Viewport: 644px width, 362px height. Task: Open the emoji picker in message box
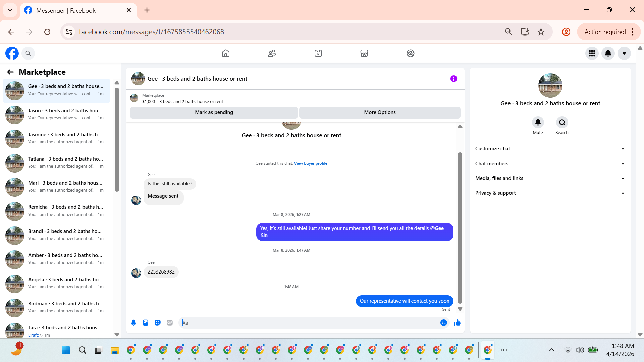(x=443, y=323)
